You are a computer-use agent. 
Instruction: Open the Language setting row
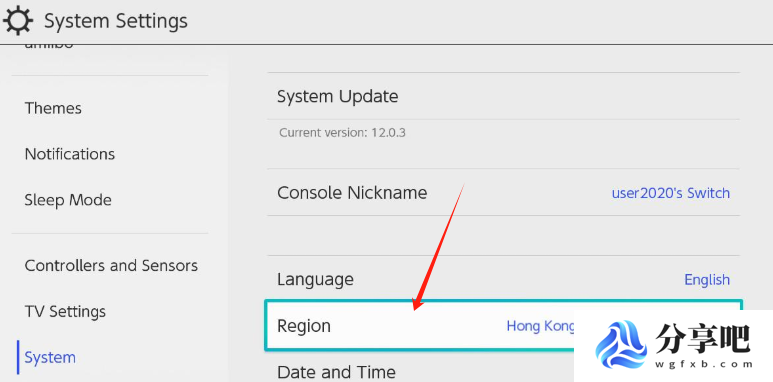(503, 279)
